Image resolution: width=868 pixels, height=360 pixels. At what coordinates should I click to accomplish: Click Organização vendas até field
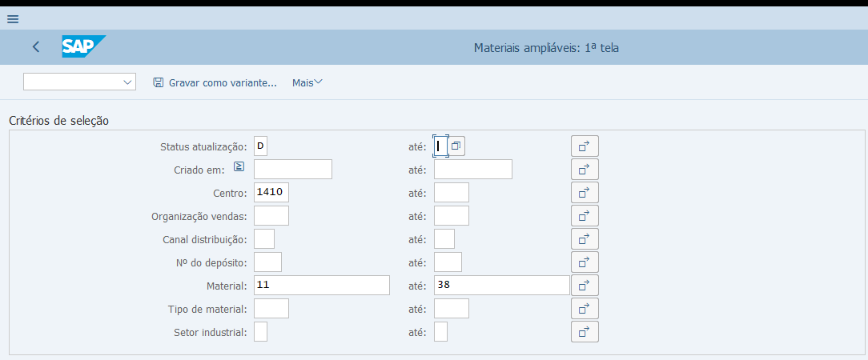click(x=452, y=216)
